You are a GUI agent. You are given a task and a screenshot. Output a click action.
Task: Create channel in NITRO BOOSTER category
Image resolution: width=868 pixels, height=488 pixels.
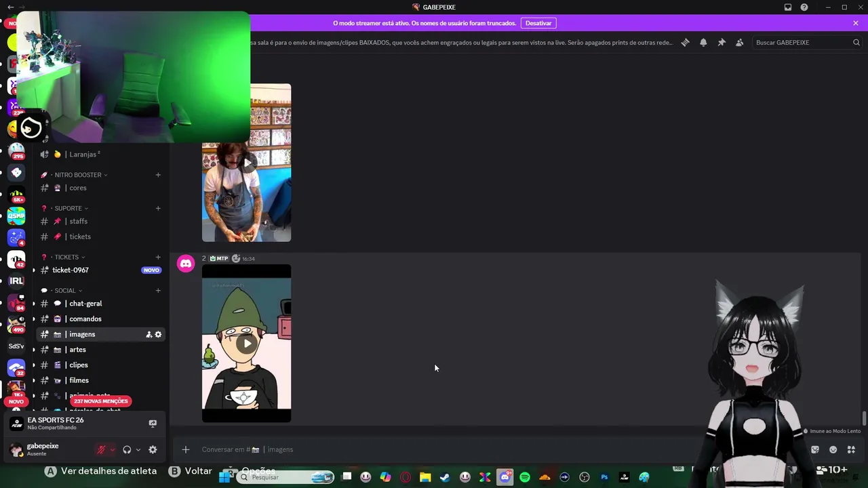(x=158, y=175)
